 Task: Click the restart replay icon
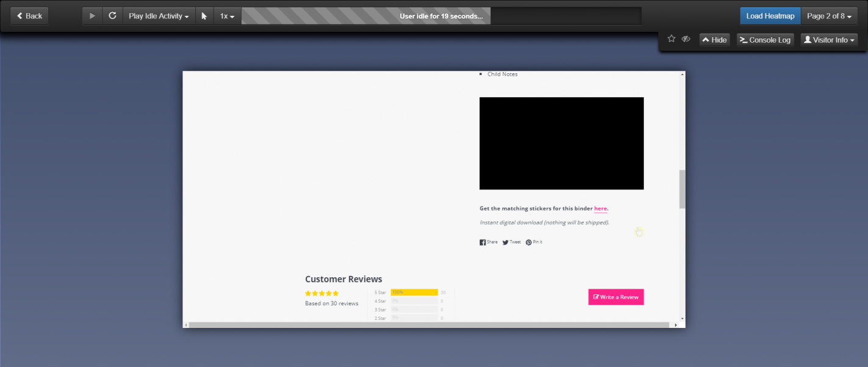pyautogui.click(x=112, y=16)
